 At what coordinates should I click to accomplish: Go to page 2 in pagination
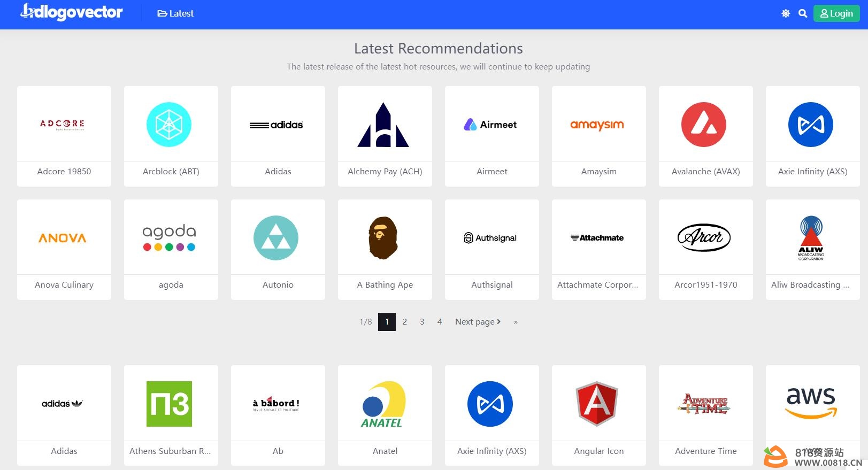(405, 322)
